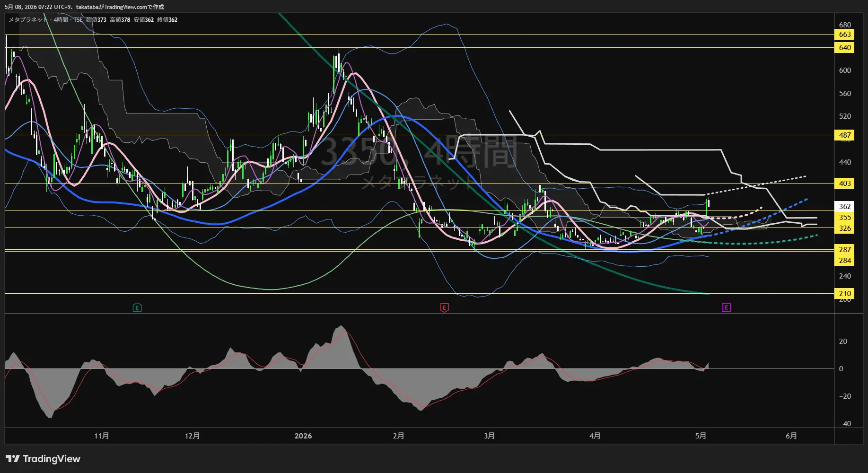This screenshot has width=868, height=473.
Task: Click the 4月 time axis label
Action: click(595, 436)
